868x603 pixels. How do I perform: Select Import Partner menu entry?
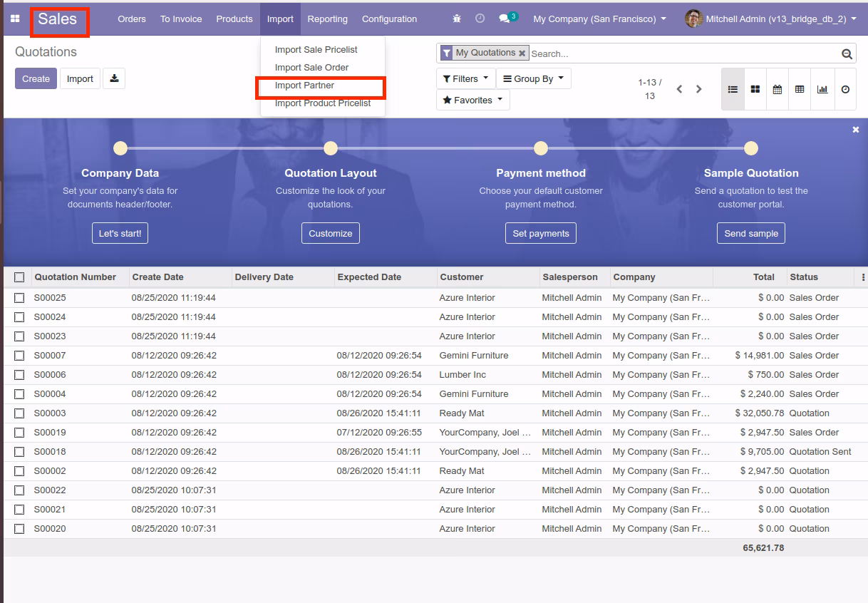coord(304,86)
